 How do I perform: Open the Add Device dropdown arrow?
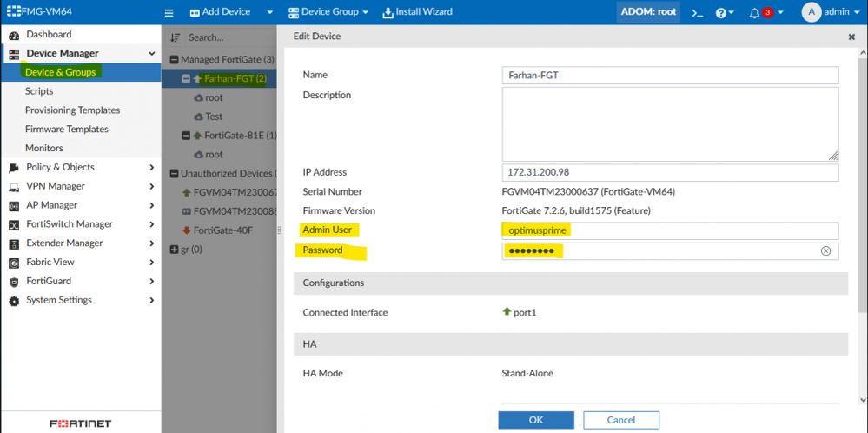tap(270, 13)
